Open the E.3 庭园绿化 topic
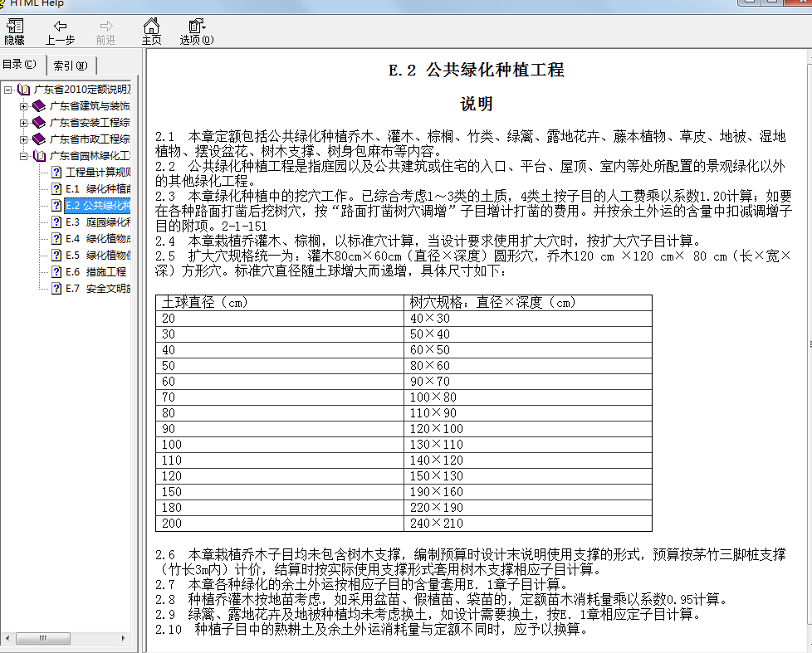This screenshot has height=653, width=812. pyautogui.click(x=98, y=222)
